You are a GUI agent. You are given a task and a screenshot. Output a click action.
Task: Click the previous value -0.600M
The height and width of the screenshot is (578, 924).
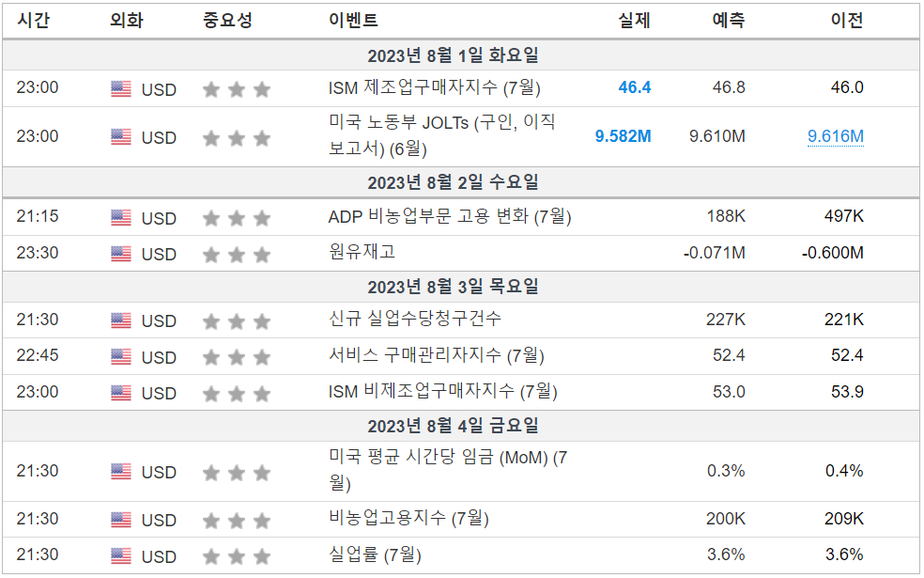[x=833, y=253]
